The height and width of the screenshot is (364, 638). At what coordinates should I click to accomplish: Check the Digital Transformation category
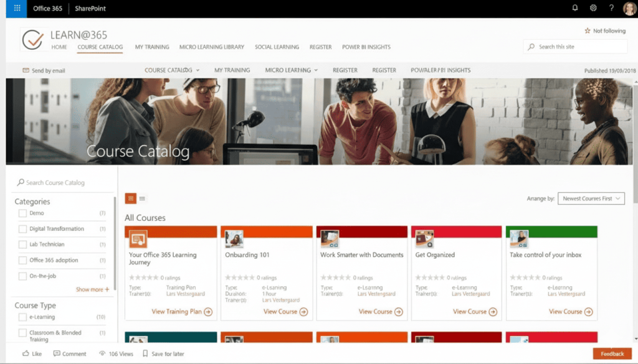22,229
